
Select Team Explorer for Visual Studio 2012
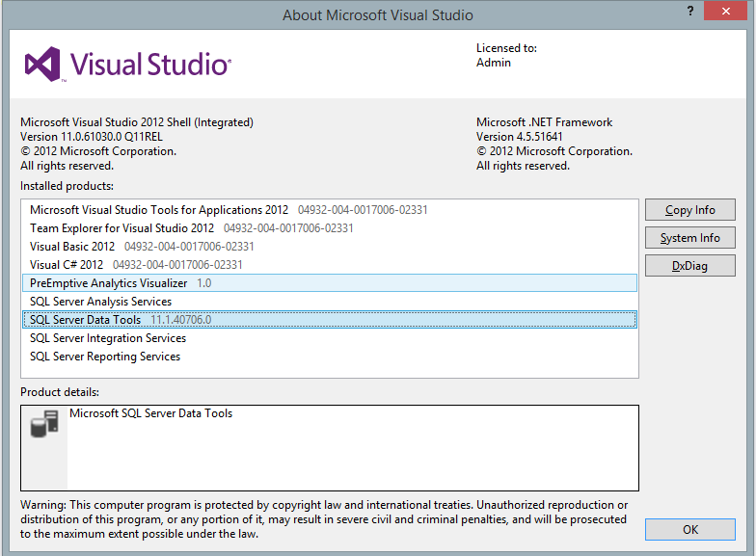[x=330, y=227]
